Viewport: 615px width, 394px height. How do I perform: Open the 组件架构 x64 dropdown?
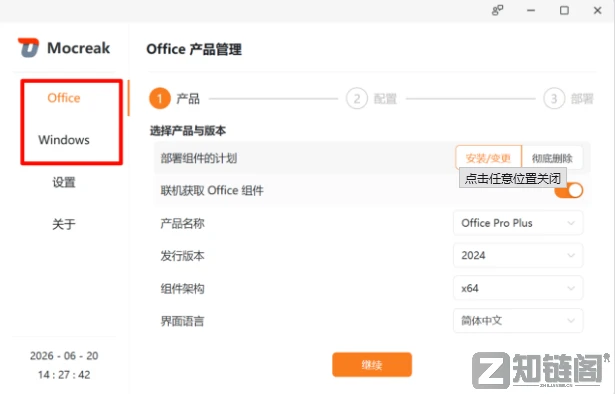[x=518, y=288]
